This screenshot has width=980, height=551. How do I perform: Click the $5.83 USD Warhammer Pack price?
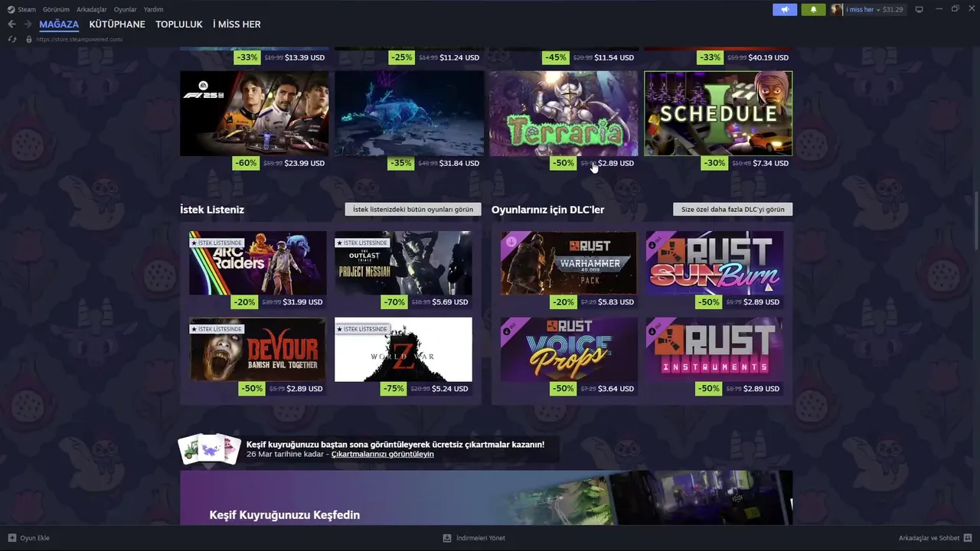coord(616,302)
